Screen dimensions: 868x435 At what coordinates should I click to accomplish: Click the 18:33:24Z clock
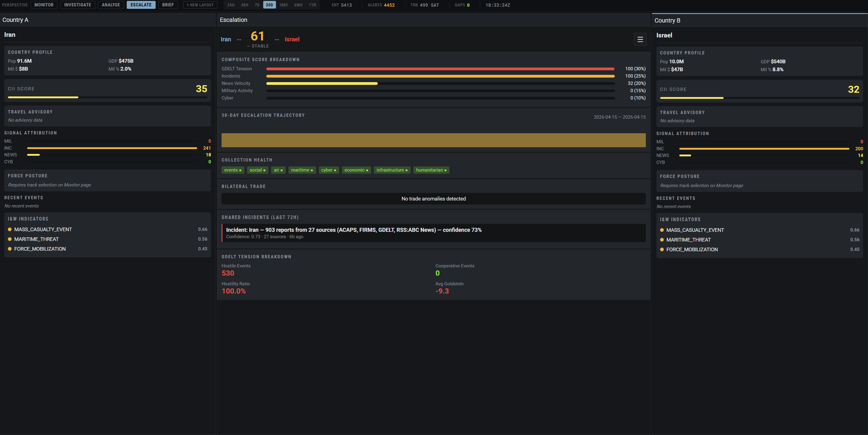pyautogui.click(x=498, y=5)
